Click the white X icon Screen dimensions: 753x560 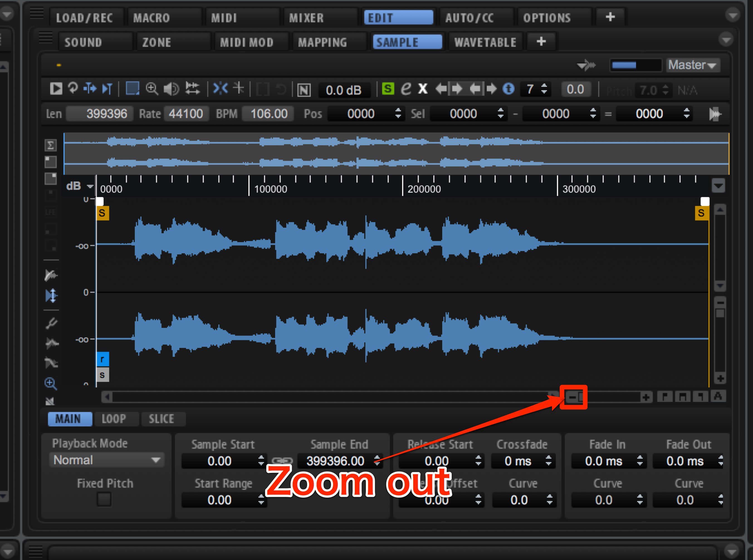[x=423, y=89]
